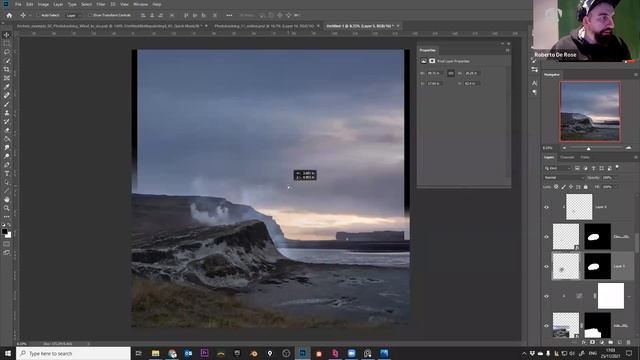Screen dimensions: 640x360
Task: Select the Dodge tool
Action: click(x=7, y=156)
